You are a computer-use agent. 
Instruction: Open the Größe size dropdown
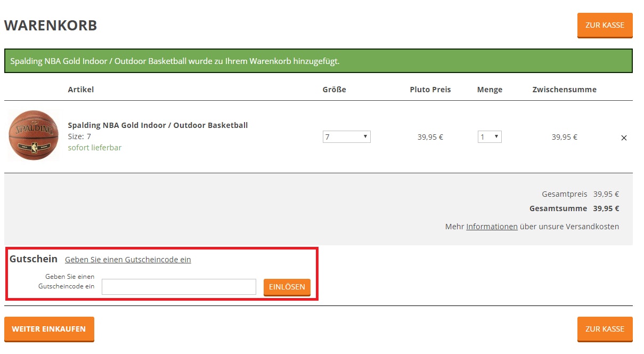(x=347, y=137)
